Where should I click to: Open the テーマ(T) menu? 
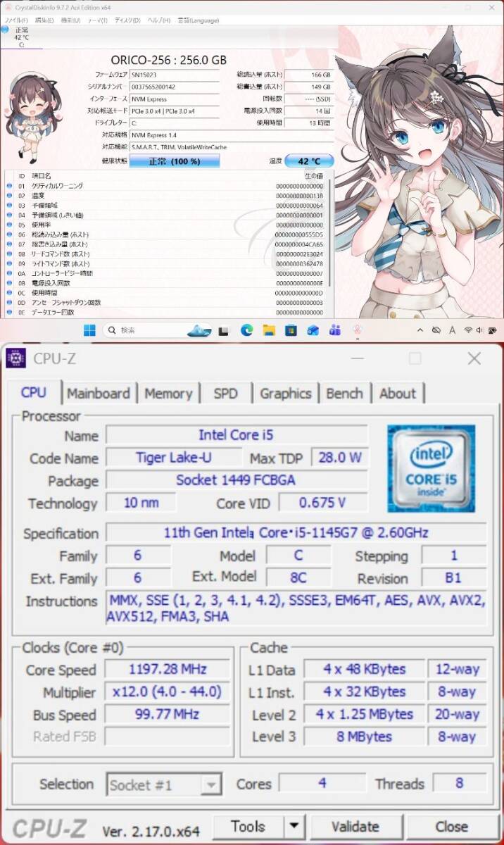96,20
